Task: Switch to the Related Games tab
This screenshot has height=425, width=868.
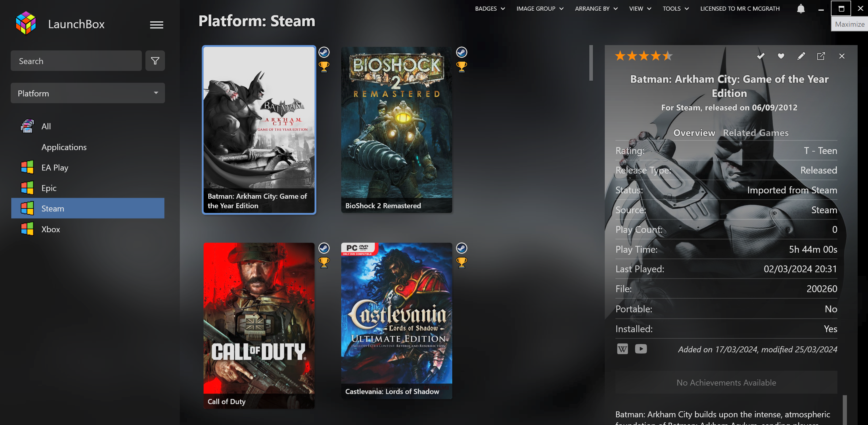Action: pyautogui.click(x=756, y=133)
